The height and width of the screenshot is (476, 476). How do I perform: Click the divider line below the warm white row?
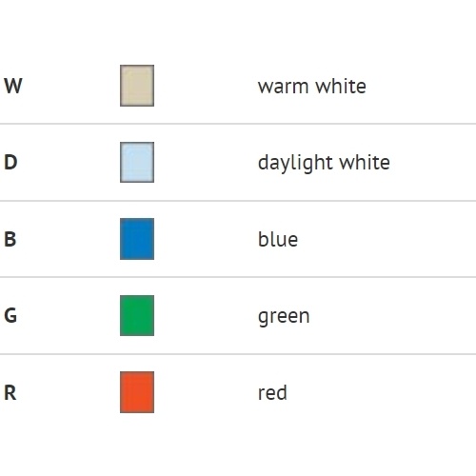[x=238, y=124]
